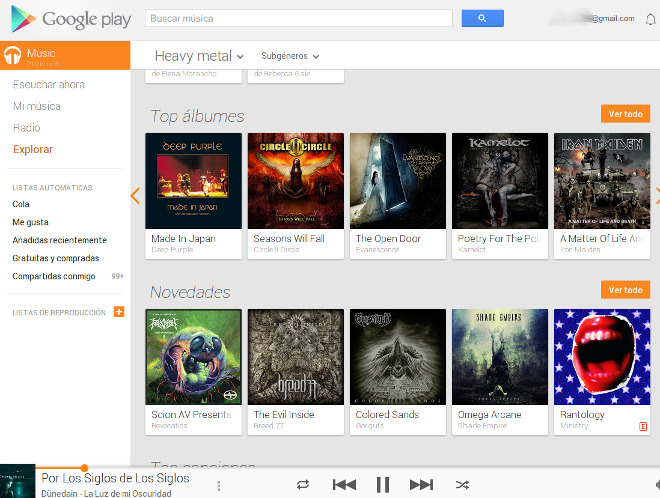Skip to the next track
Image resolution: width=660 pixels, height=498 pixels.
(421, 485)
